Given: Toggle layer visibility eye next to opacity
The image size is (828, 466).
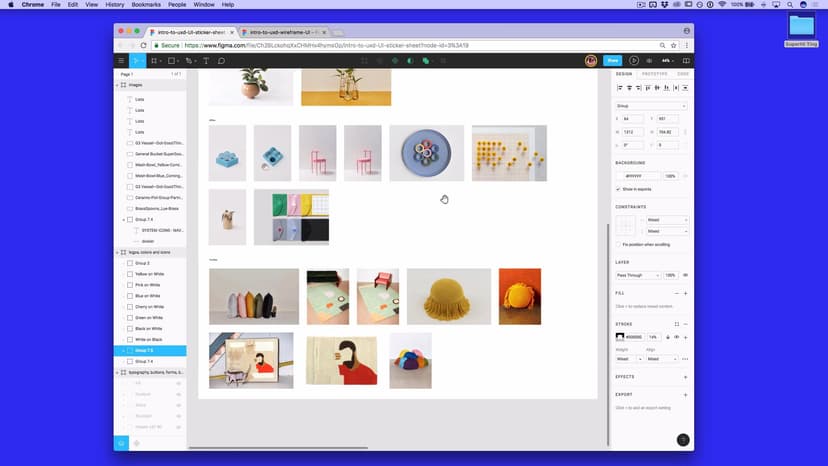Looking at the screenshot, I should 685,275.
